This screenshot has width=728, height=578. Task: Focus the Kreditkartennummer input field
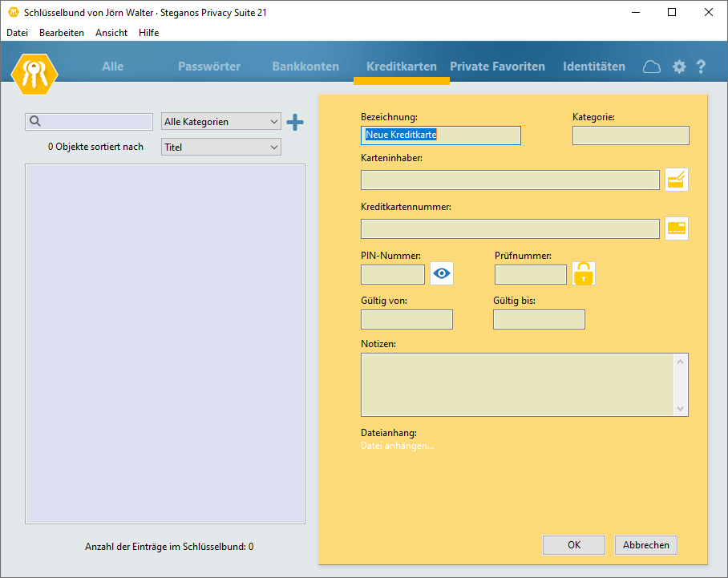(x=510, y=228)
